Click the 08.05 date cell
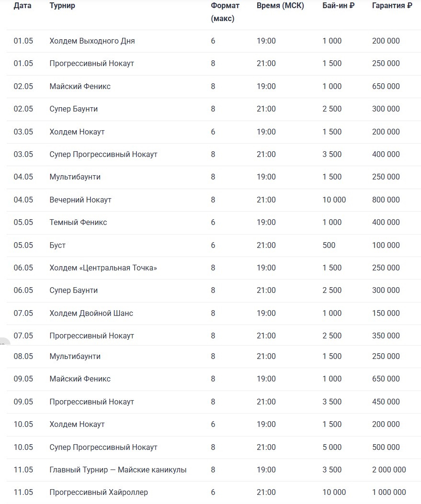The width and height of the screenshot is (421, 504). 23,356
